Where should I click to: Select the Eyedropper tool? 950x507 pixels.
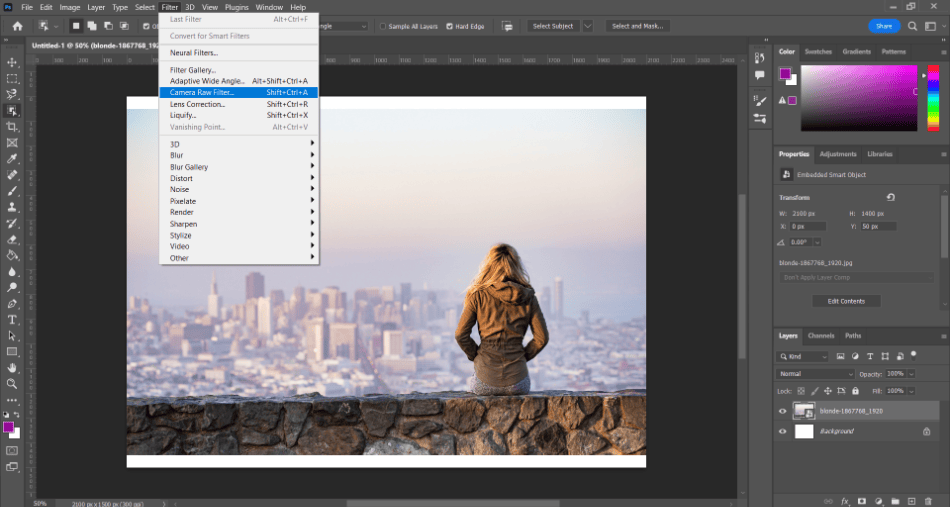tap(12, 159)
